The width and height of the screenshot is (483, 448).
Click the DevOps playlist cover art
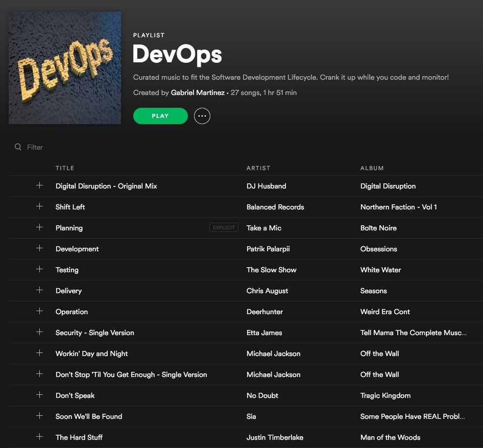tap(65, 68)
